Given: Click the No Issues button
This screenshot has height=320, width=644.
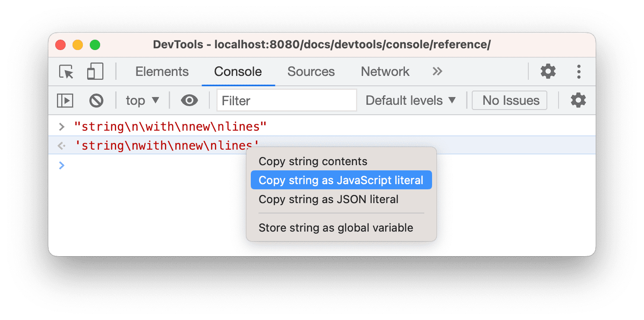Looking at the screenshot, I should click(x=509, y=100).
